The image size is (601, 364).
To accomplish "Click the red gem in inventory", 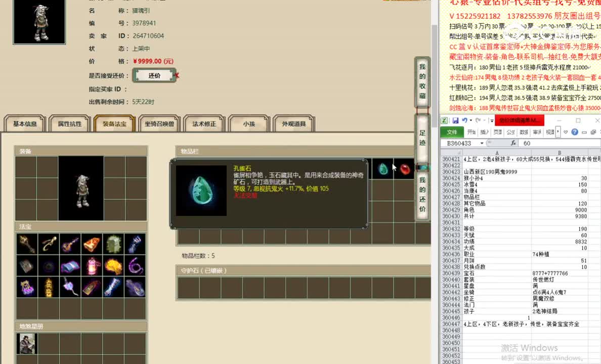I will click(404, 169).
